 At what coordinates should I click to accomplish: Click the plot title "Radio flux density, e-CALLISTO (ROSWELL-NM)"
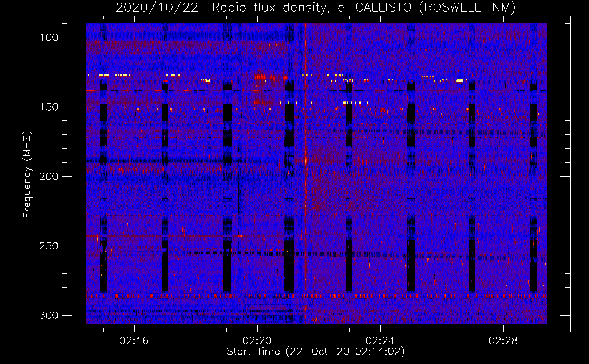[x=363, y=7]
